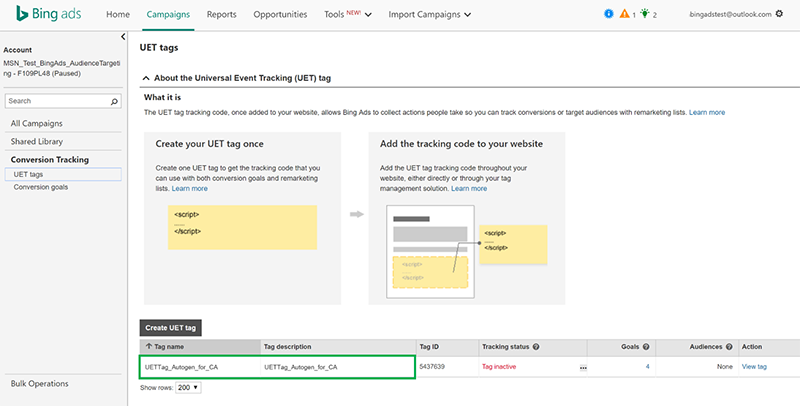Collapse About the Universal Event Tracking section
The width and height of the screenshot is (800, 406).
[x=146, y=78]
